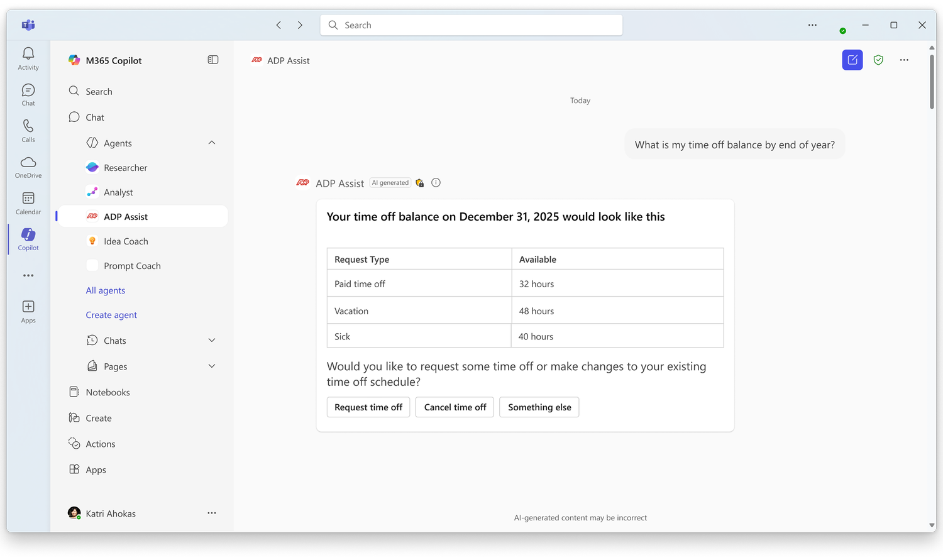Click the info icon beside ADP Assist

point(436,183)
